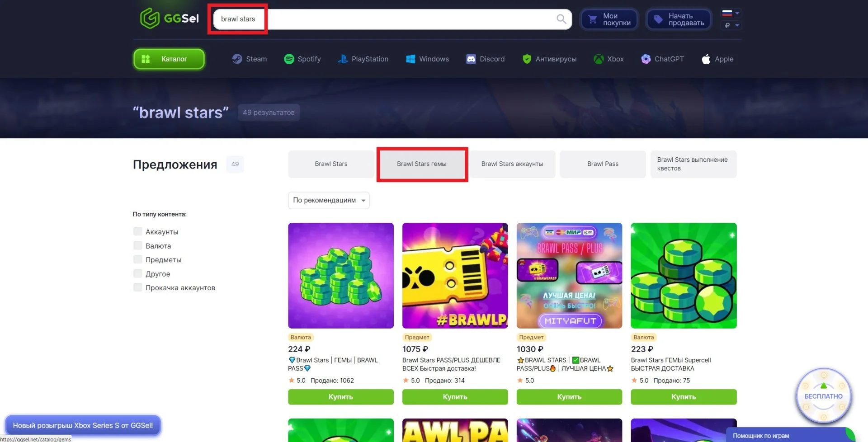Buy the 223 ₽ gems offer
The width and height of the screenshot is (868, 442).
click(684, 397)
